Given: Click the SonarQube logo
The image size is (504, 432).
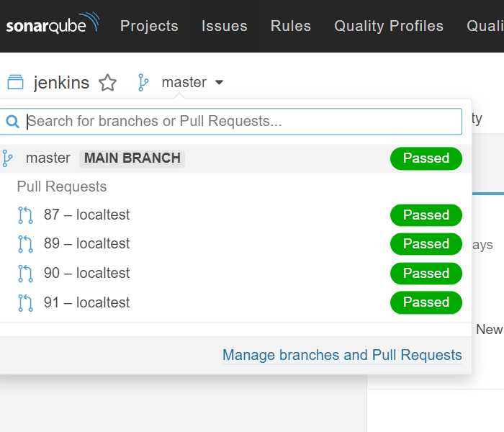Looking at the screenshot, I should 53,23.
